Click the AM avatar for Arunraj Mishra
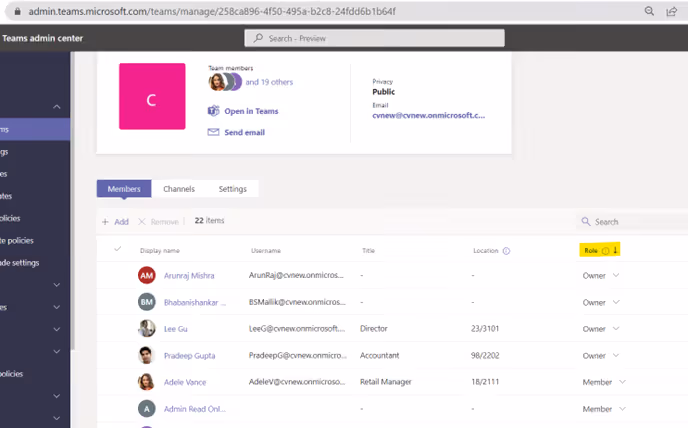The width and height of the screenshot is (688, 428). 147,275
